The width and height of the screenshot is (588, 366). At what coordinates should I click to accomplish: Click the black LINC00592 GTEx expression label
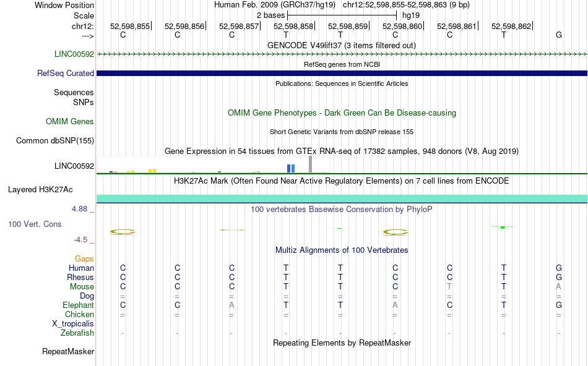point(74,166)
